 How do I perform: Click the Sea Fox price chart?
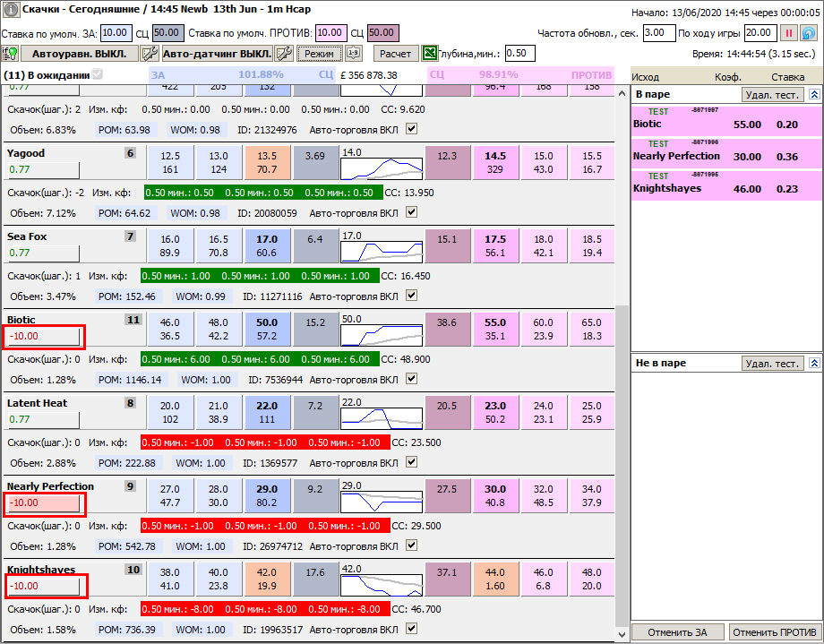click(382, 252)
